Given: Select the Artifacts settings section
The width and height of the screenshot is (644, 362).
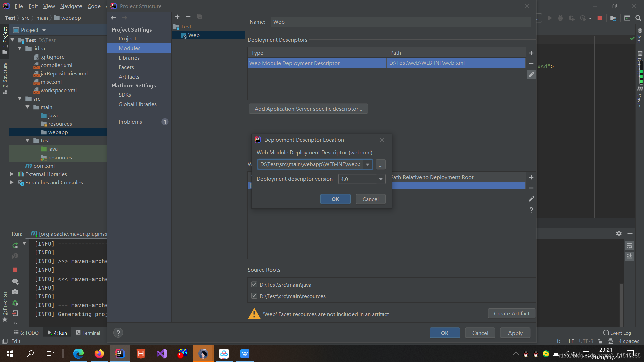Looking at the screenshot, I should coord(128,76).
